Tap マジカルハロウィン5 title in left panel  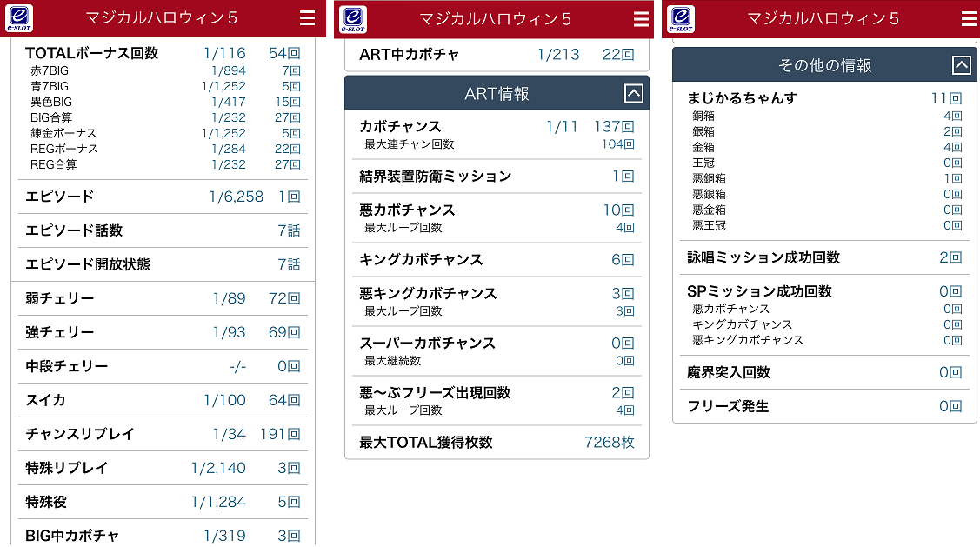161,18
